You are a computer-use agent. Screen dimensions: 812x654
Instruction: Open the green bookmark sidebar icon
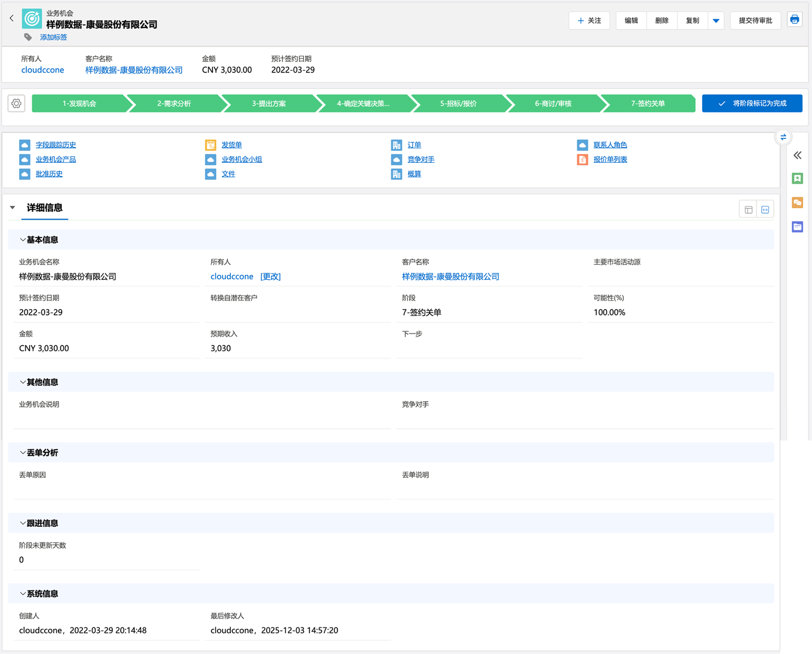coord(797,179)
